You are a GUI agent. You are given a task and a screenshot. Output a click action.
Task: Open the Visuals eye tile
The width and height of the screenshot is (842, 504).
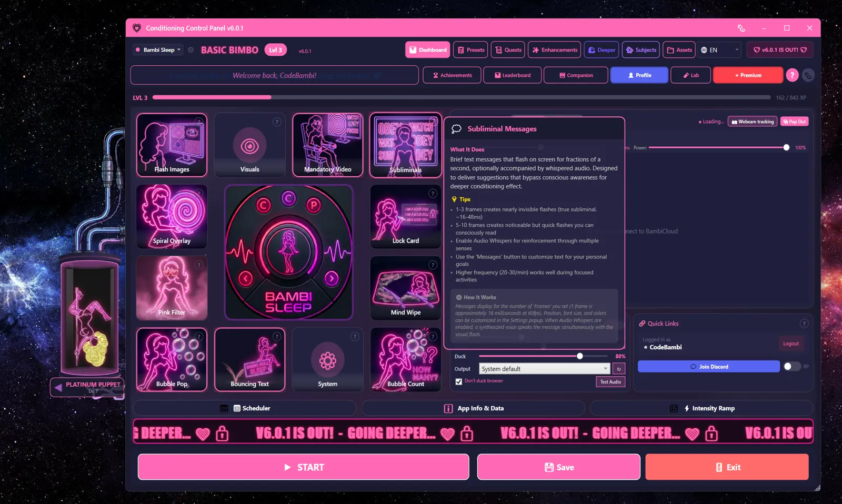coord(249,145)
